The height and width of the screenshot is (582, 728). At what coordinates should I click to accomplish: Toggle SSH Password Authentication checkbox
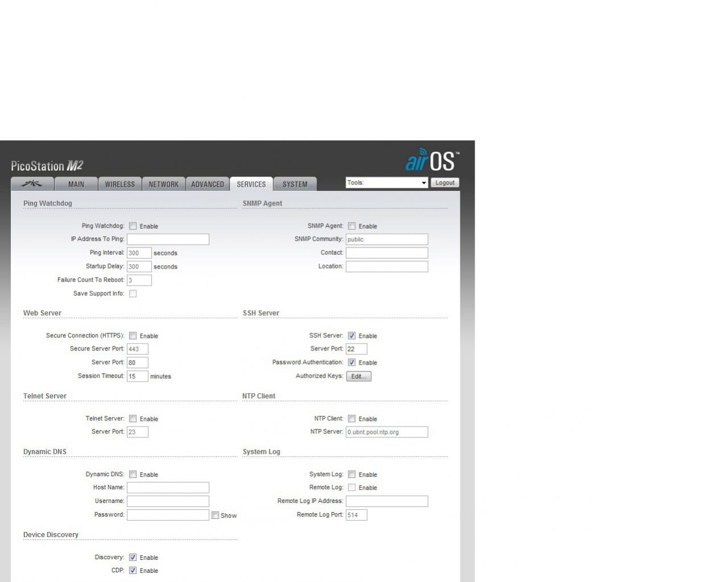[x=352, y=362]
